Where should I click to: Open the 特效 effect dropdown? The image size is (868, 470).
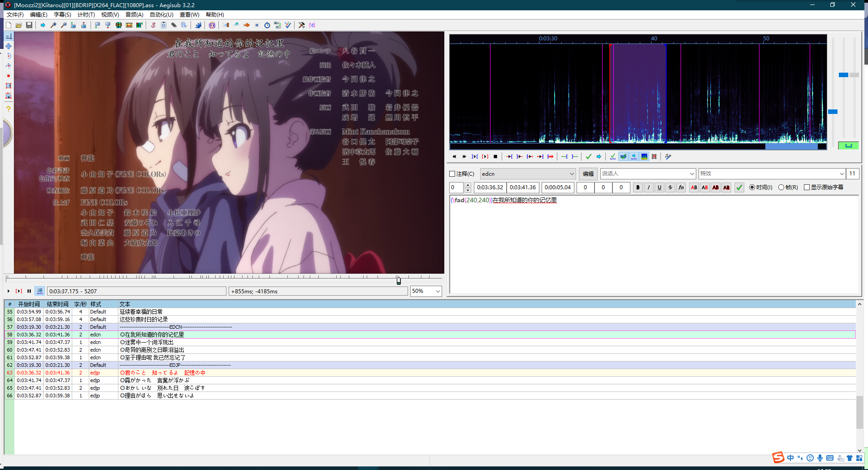[x=842, y=174]
